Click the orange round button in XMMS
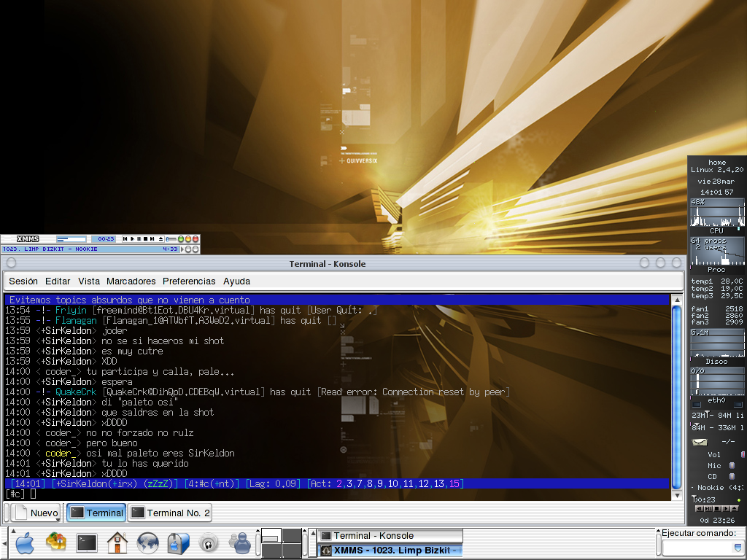The width and height of the screenshot is (747, 560). [188, 238]
